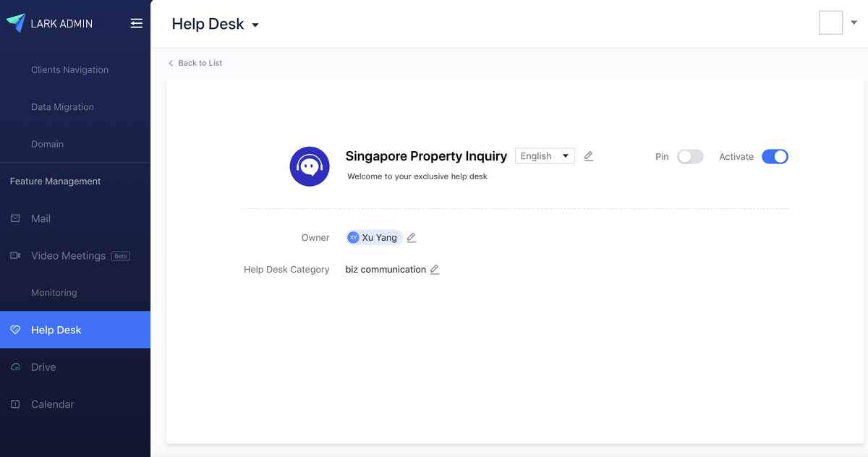Screen dimensions: 868x457
Task: Enable the Pin toggle
Action: 690,156
